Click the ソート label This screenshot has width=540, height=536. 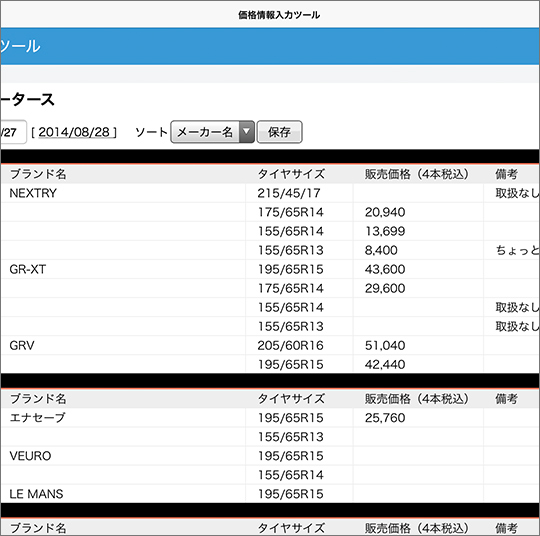(x=151, y=132)
